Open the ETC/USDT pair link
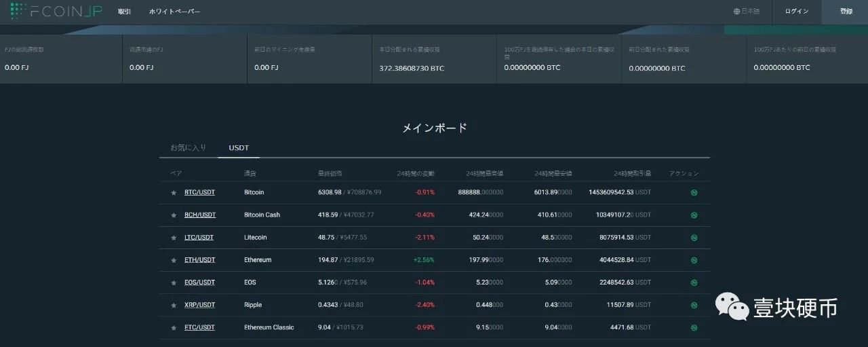This screenshot has width=868, height=347. click(199, 327)
